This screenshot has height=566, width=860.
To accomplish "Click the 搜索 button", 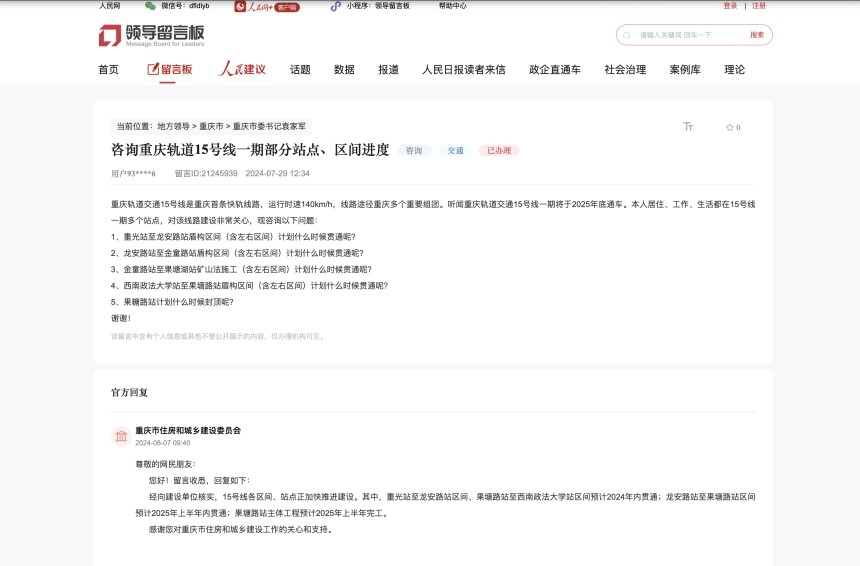I will 757,35.
